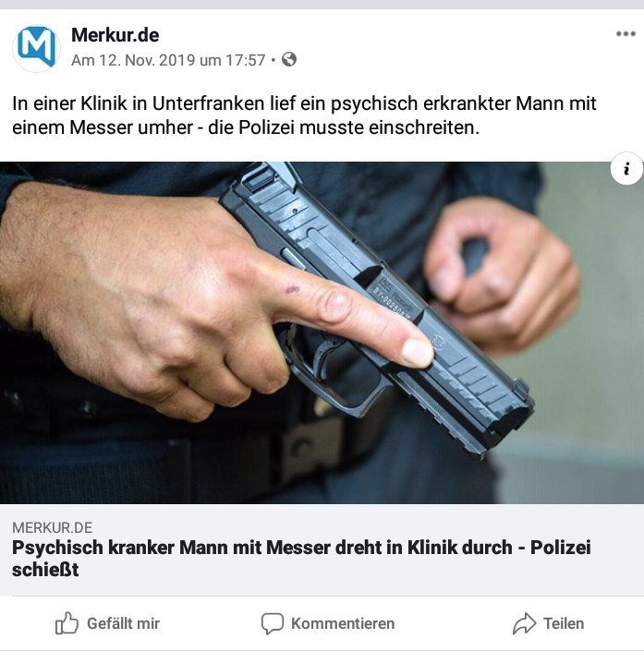Open the Merkur.de profile picture
This screenshot has width=644, height=663.
click(36, 48)
